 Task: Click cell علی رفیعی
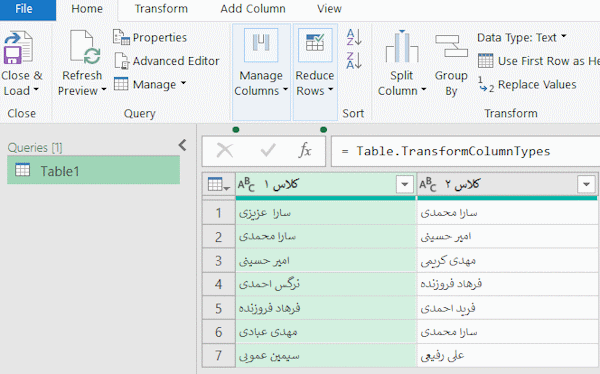point(507,356)
